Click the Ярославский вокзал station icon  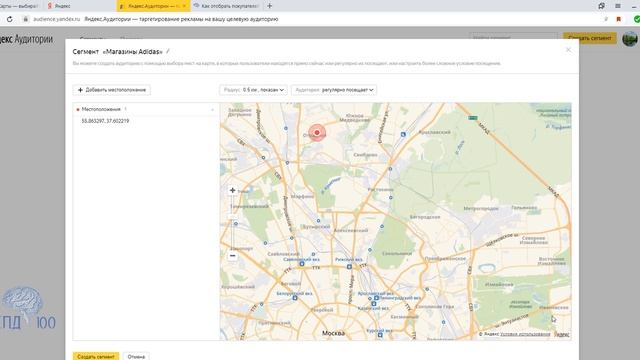tap(376, 298)
